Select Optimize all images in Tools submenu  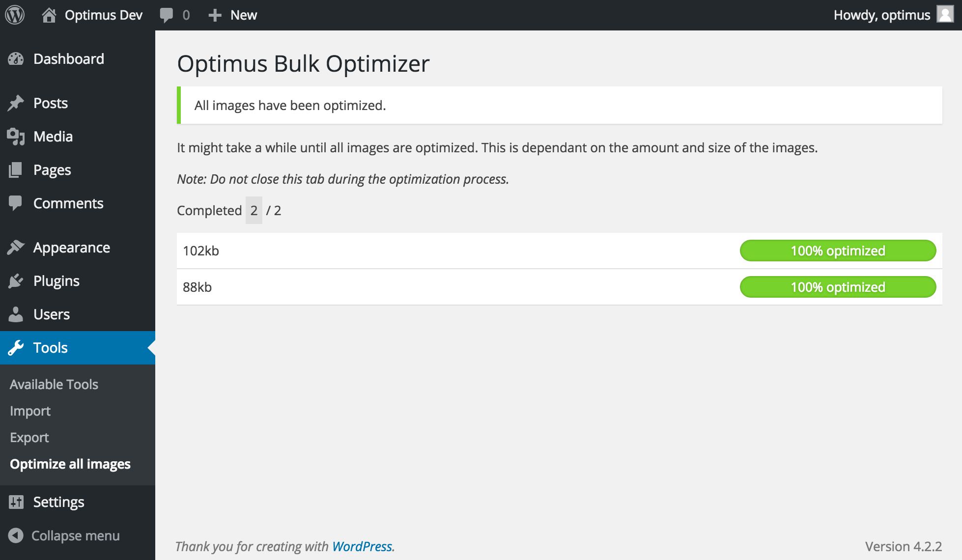click(70, 464)
